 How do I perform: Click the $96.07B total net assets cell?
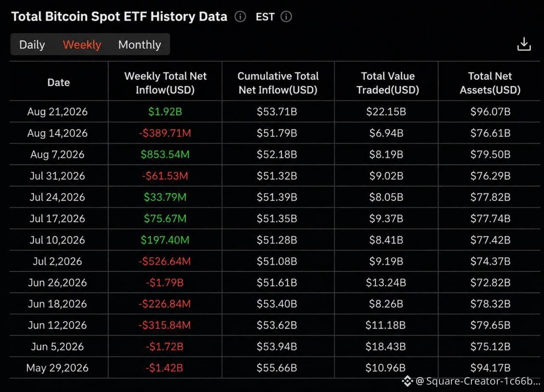pos(490,112)
